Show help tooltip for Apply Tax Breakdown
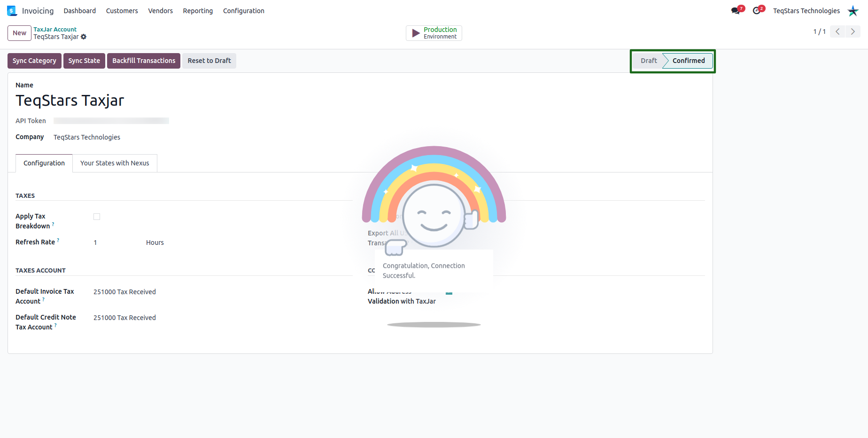This screenshot has height=438, width=868. pyautogui.click(x=53, y=224)
